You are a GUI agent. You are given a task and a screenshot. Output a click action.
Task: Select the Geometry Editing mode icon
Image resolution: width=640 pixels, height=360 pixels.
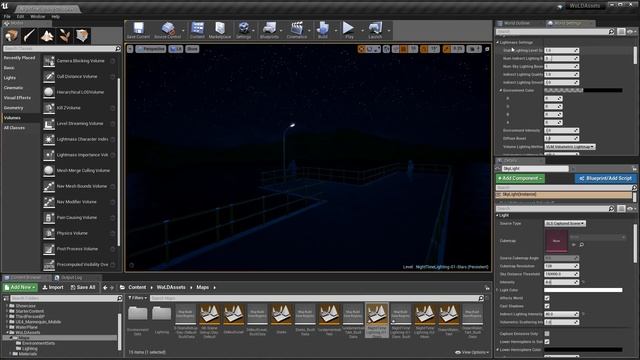point(82,36)
